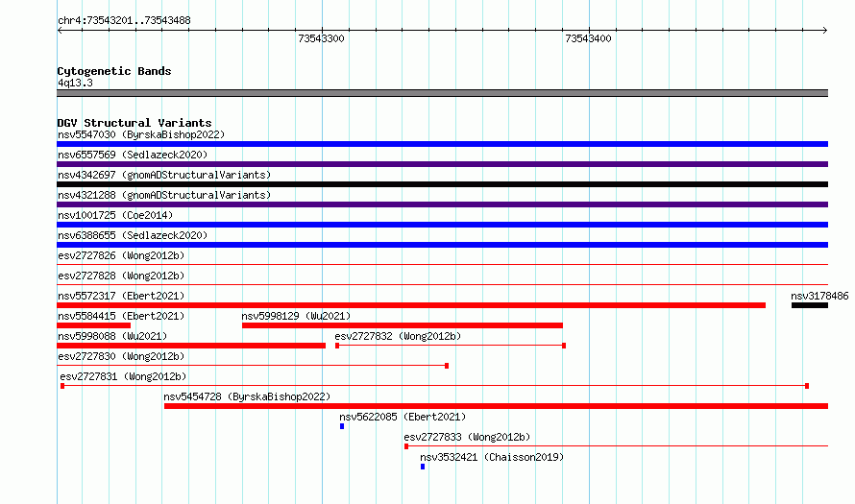Click the nsv4342697 (gnomADStructuralVariants) label

tap(164, 175)
